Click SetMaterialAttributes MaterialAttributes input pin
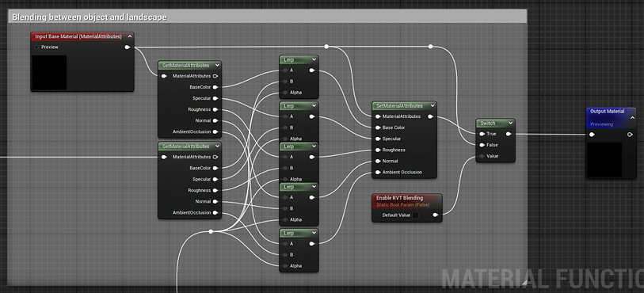This screenshot has width=644, height=293. point(378,116)
